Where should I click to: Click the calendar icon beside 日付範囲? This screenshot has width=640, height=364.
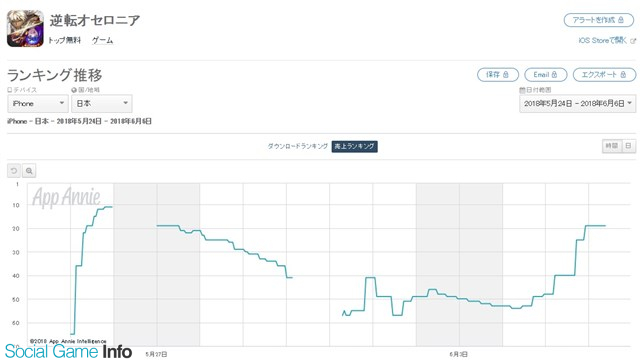pos(522,90)
